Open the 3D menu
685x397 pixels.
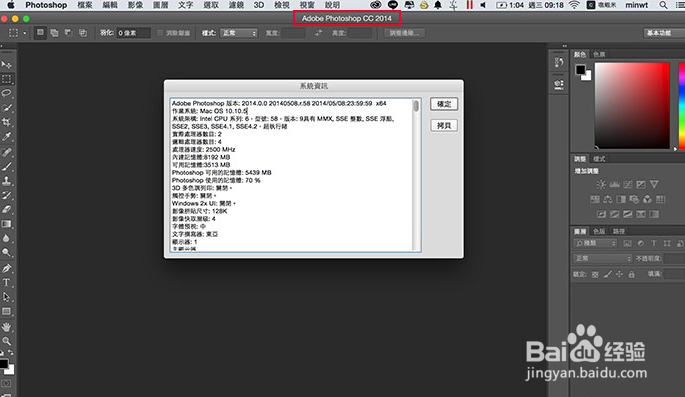(259, 5)
